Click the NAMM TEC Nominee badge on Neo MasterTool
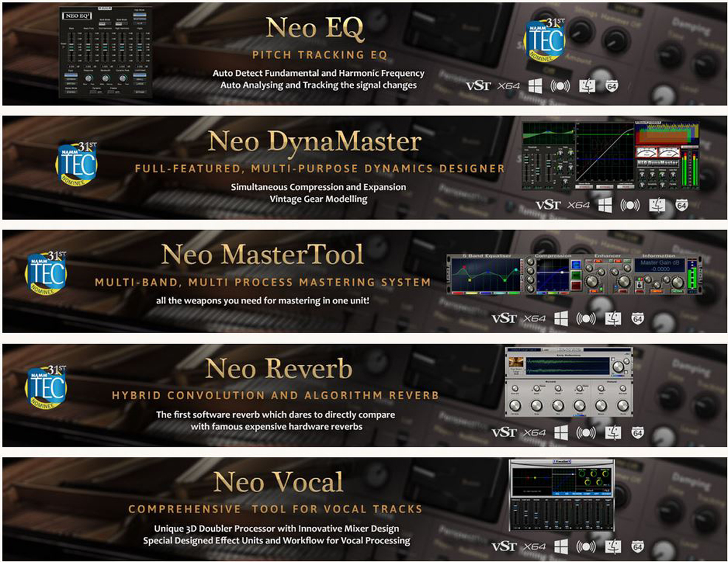This screenshot has height=562, width=728. click(46, 274)
